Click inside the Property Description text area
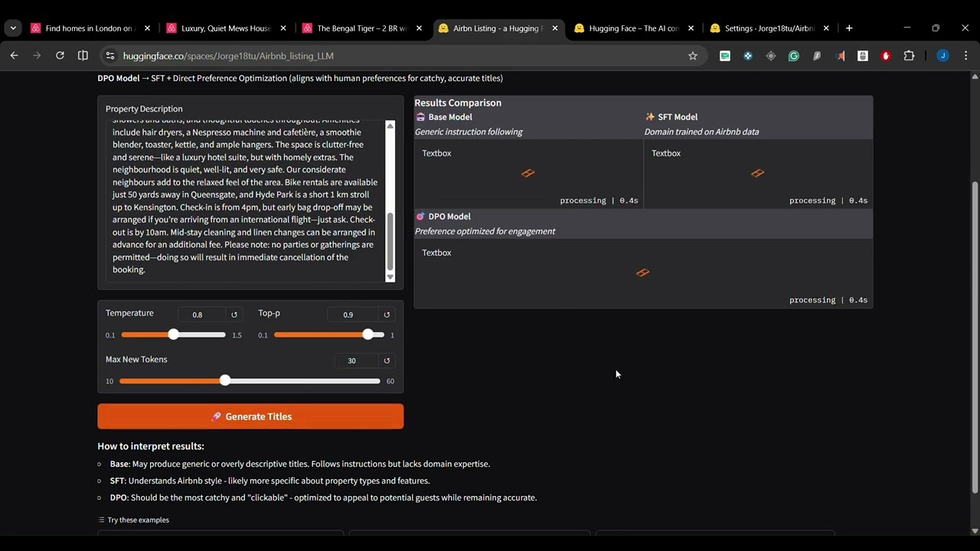The height and width of the screenshot is (551, 980). pyautogui.click(x=246, y=201)
